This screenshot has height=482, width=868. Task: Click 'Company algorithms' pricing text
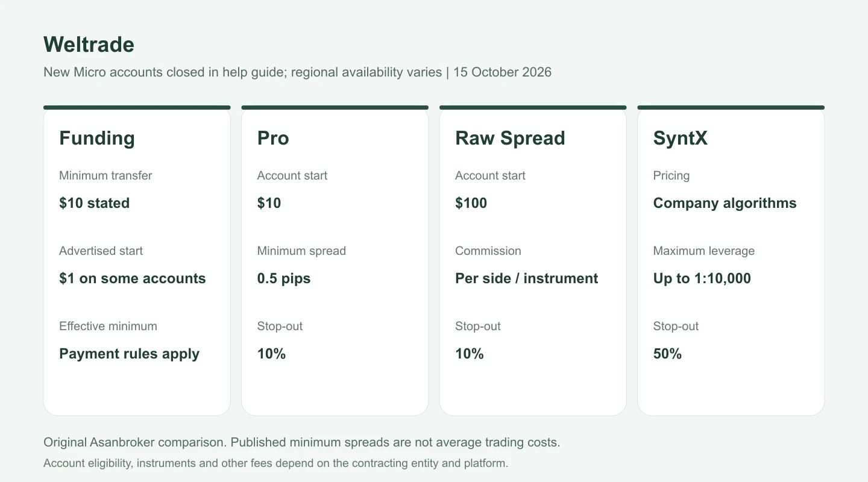click(x=725, y=203)
